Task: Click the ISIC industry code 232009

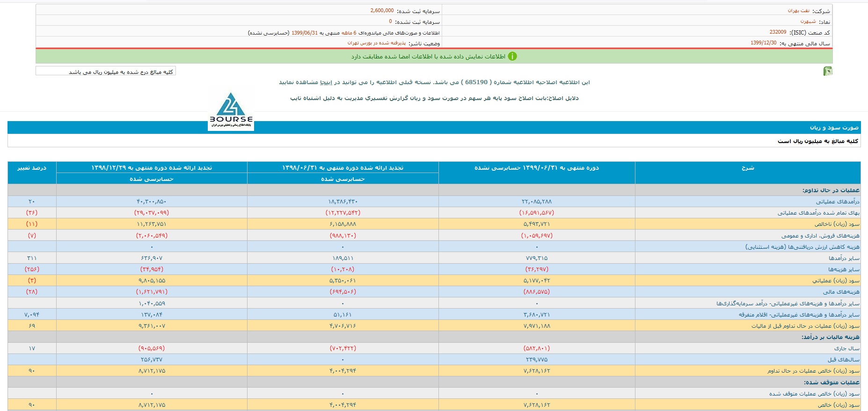Action: [778, 32]
